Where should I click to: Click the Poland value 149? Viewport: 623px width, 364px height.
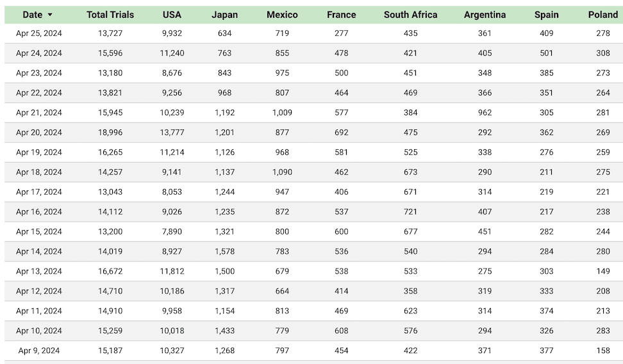pos(602,272)
